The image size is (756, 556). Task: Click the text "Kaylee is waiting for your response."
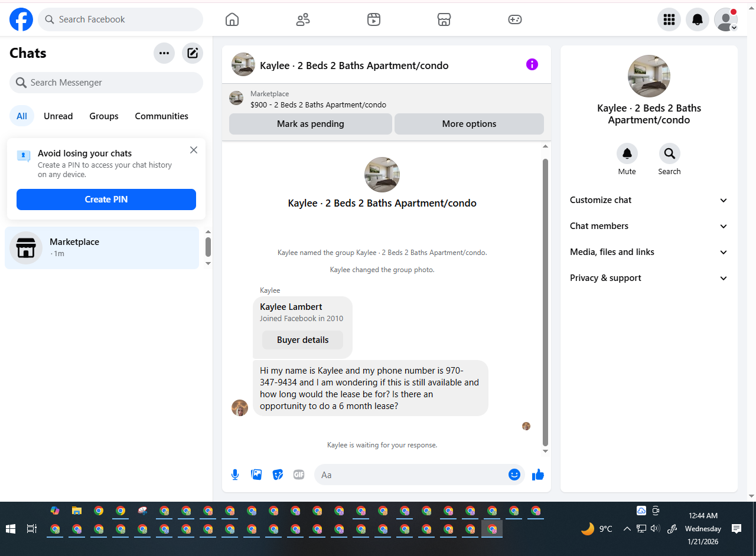pyautogui.click(x=382, y=445)
